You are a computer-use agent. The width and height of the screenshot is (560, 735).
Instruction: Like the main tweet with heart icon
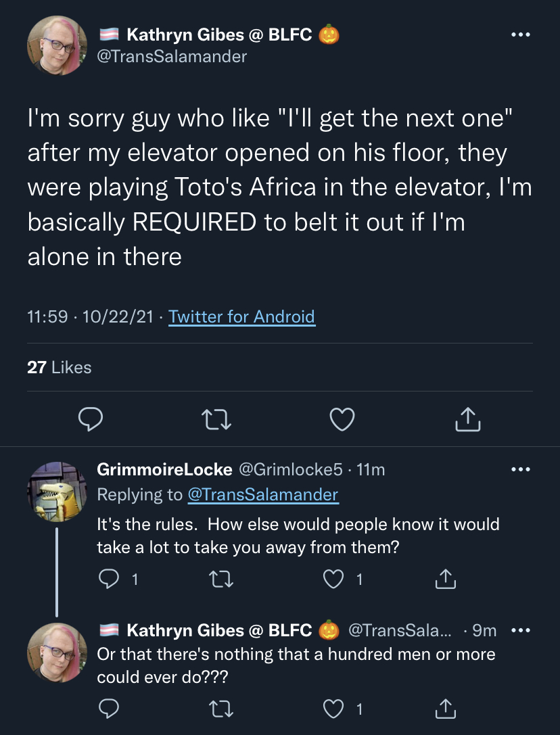coord(342,419)
